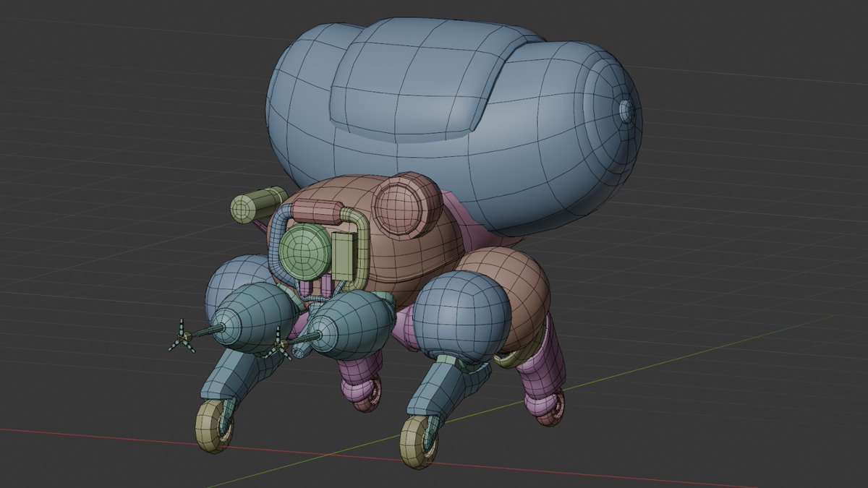Select the red horizontal cylinder above the eye
The image size is (868, 488).
point(317,213)
